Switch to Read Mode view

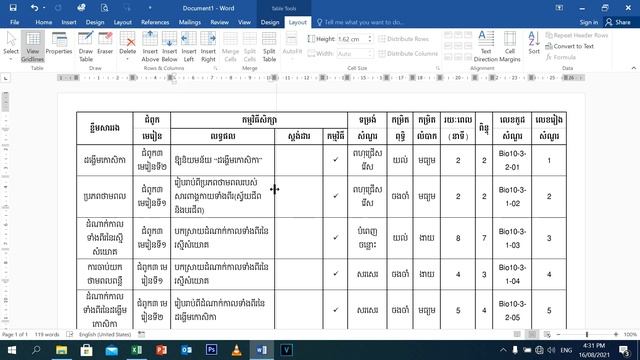coord(517,334)
